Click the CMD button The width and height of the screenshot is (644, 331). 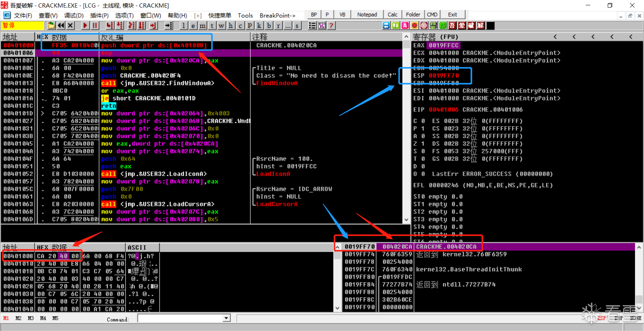click(x=432, y=15)
